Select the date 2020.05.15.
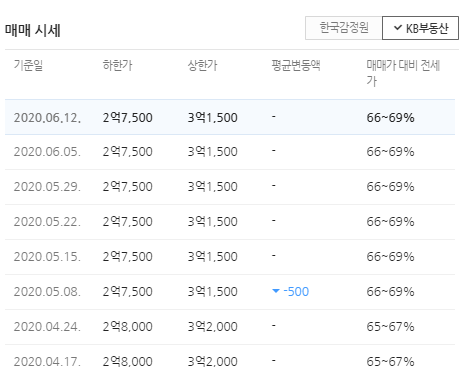The width and height of the screenshot is (467, 374). 47,257
